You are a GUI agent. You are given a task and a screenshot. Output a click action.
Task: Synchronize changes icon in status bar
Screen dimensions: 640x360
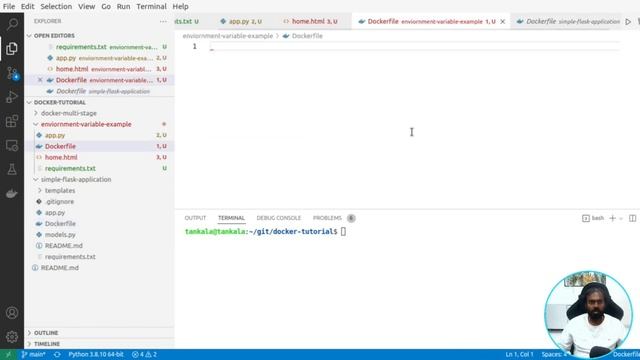57,354
